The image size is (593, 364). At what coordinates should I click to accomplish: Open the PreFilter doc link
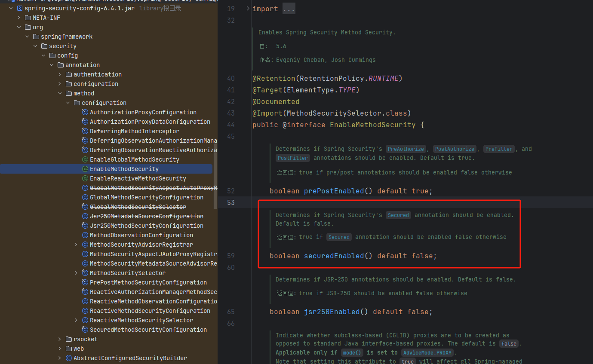tap(499, 149)
